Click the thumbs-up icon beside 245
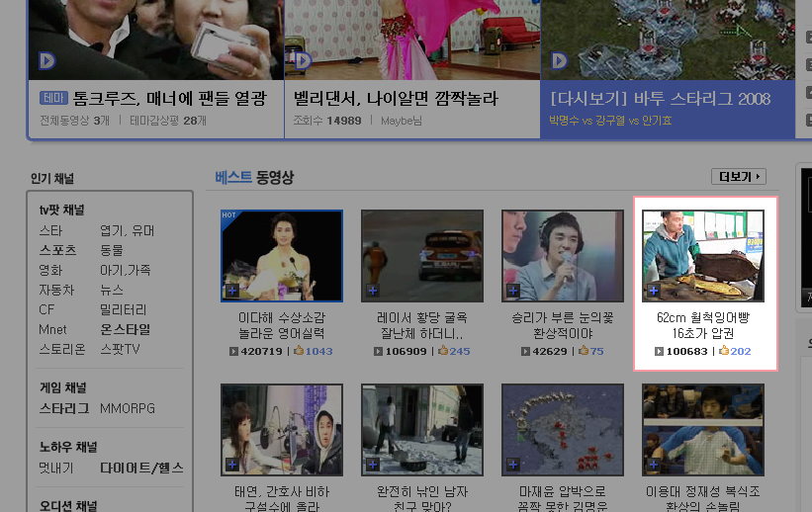The width and height of the screenshot is (812, 512). click(443, 351)
